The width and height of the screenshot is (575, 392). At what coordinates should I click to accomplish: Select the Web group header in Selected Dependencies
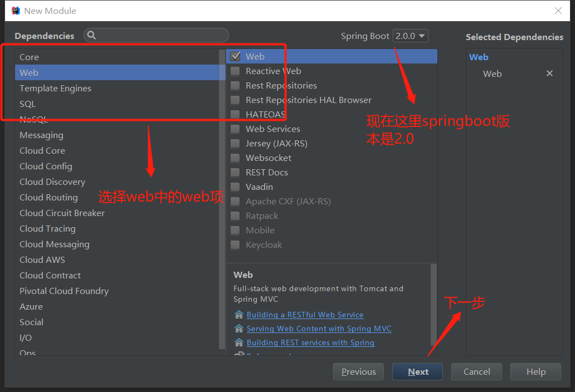pos(479,57)
